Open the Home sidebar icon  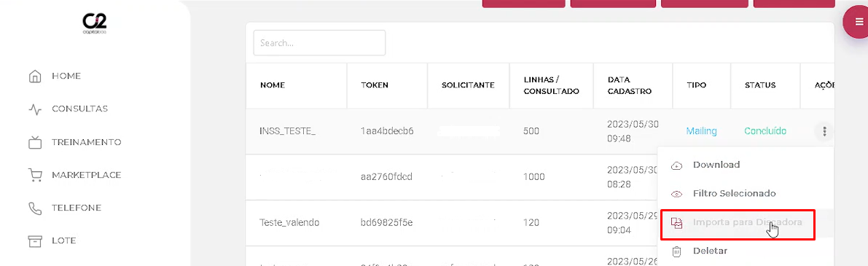(x=35, y=76)
